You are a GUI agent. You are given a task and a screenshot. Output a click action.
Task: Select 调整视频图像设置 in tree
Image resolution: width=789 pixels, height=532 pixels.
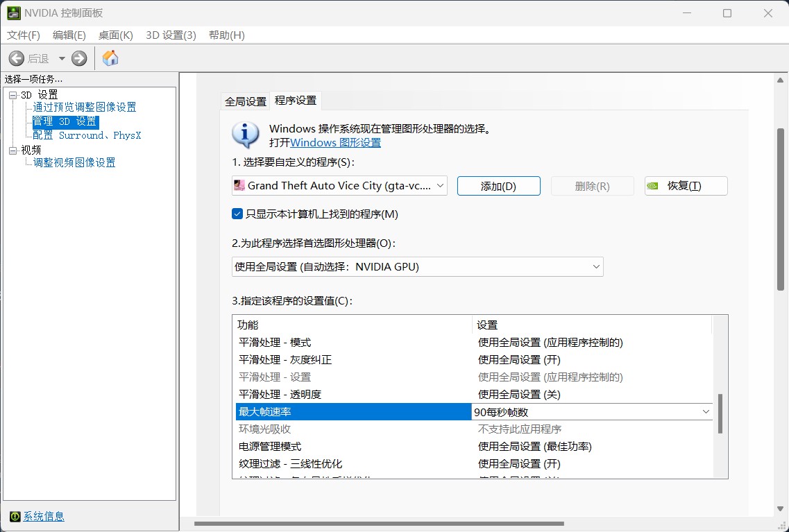(74, 162)
